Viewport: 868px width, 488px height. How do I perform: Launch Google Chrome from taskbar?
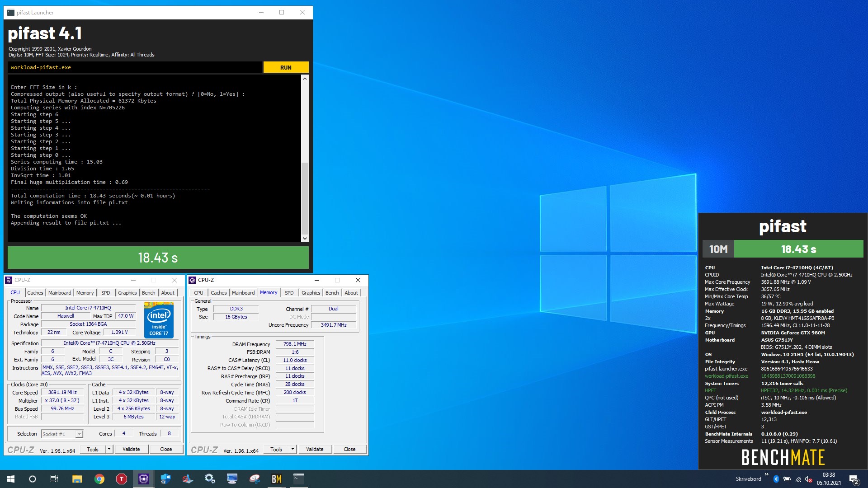tap(99, 479)
